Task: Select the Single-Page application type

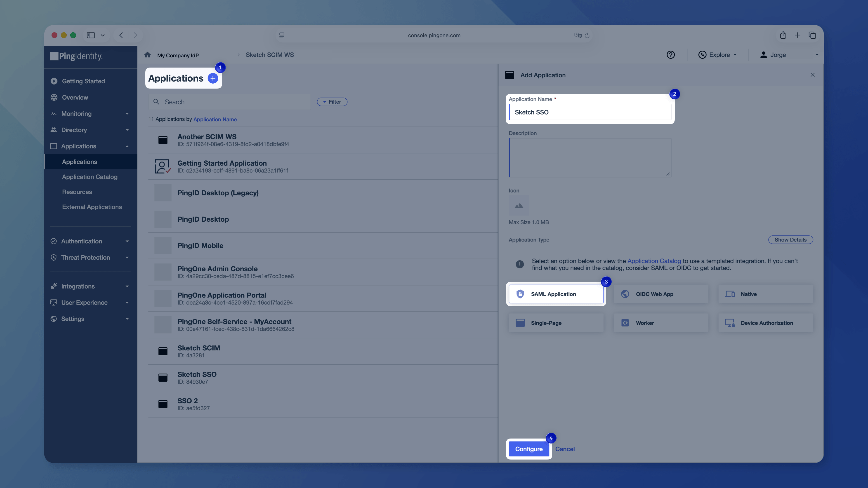Action: (556, 323)
